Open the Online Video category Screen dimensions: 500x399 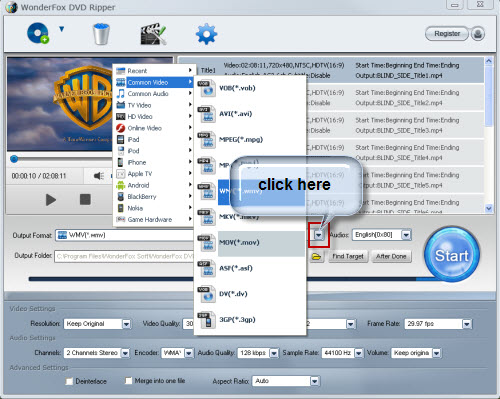(154, 128)
